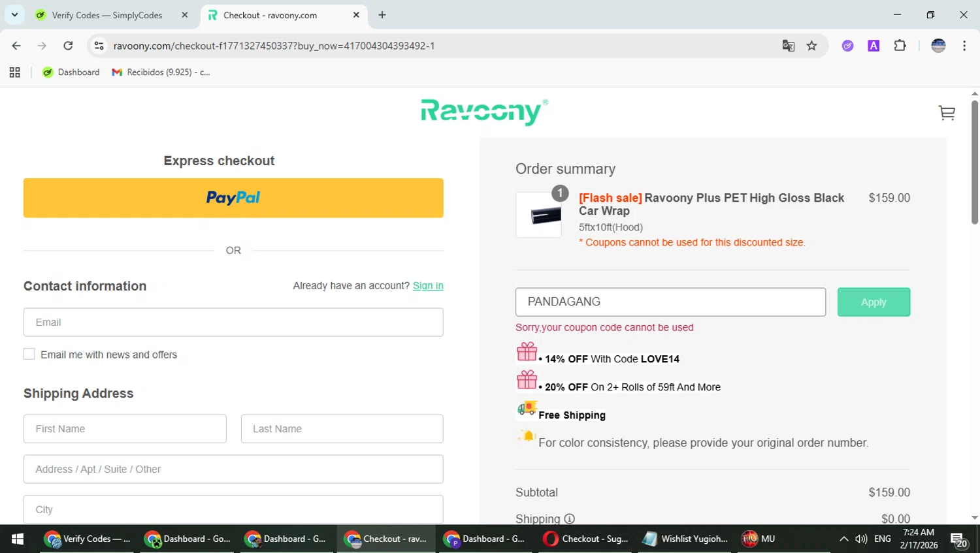
Task: Open the Chrome profile avatar
Action: (x=938, y=46)
